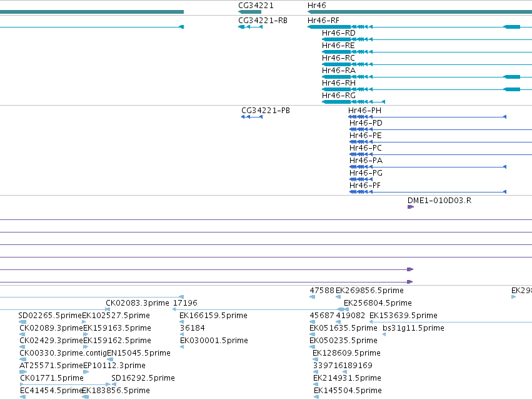Select EST SD02265.5prime label
The width and height of the screenshot is (532, 400).
[50, 316]
